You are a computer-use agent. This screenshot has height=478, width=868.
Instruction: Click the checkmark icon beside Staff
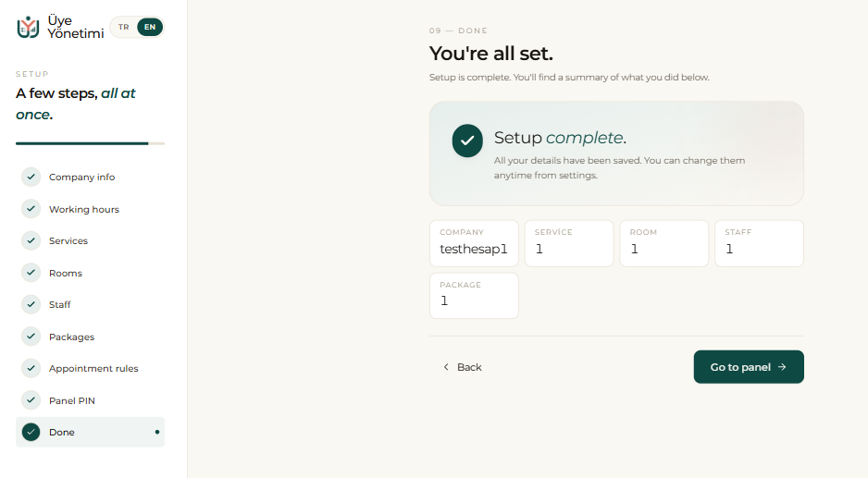coord(31,304)
